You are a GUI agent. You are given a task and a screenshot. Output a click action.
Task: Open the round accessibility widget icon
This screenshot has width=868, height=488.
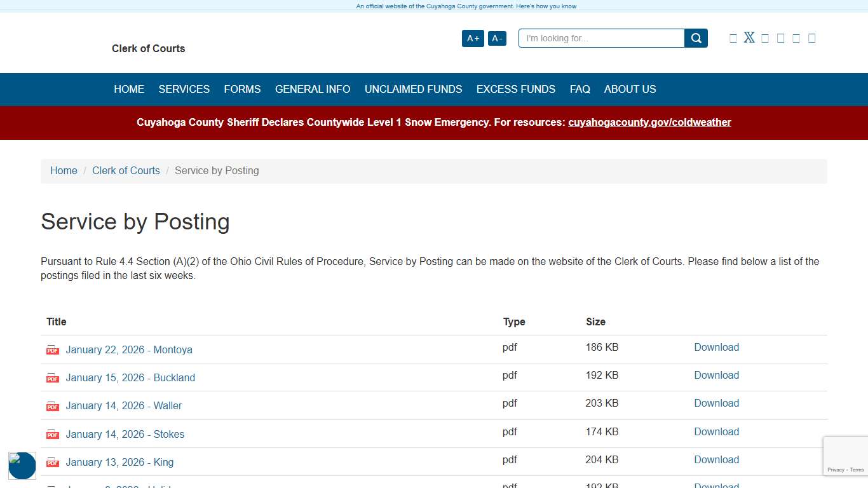tap(22, 465)
